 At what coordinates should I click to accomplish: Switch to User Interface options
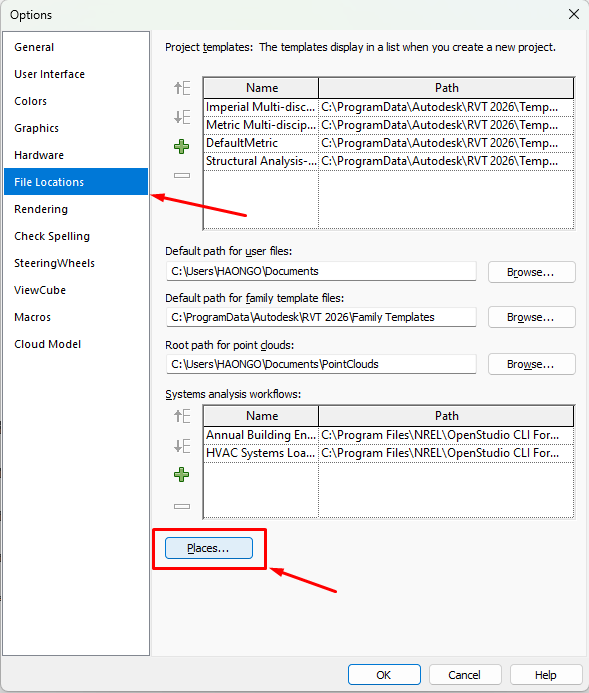click(76, 74)
